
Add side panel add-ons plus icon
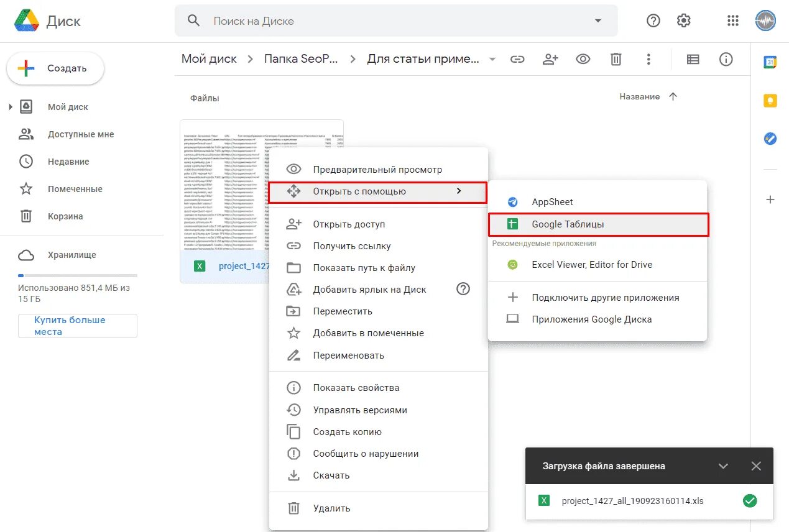tap(770, 199)
